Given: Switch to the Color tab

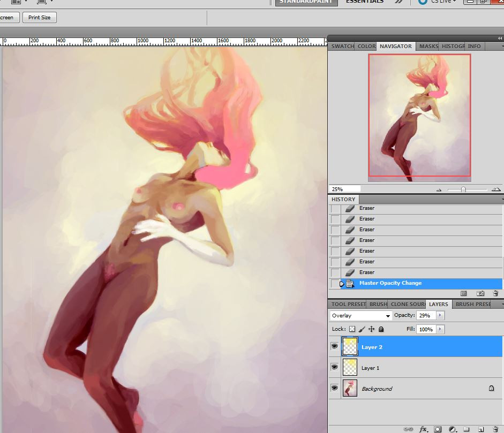Looking at the screenshot, I should pos(366,46).
